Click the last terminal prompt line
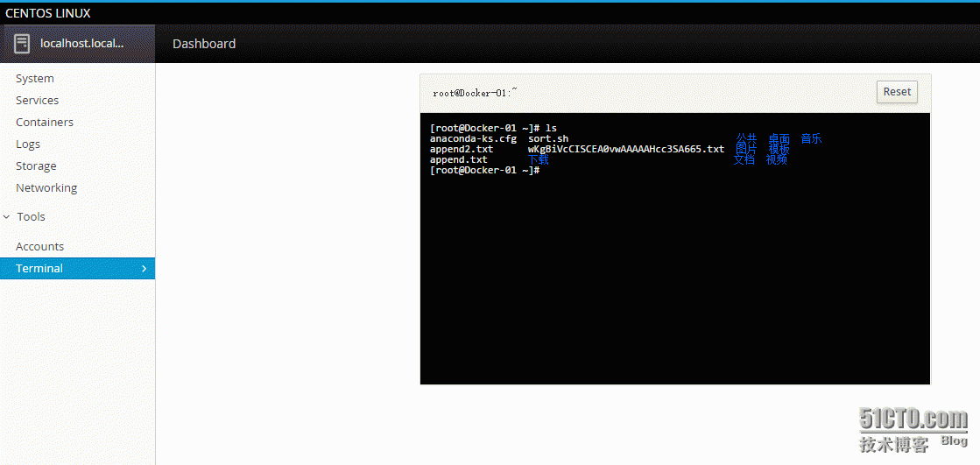The width and height of the screenshot is (980, 465). pyautogui.click(x=483, y=170)
